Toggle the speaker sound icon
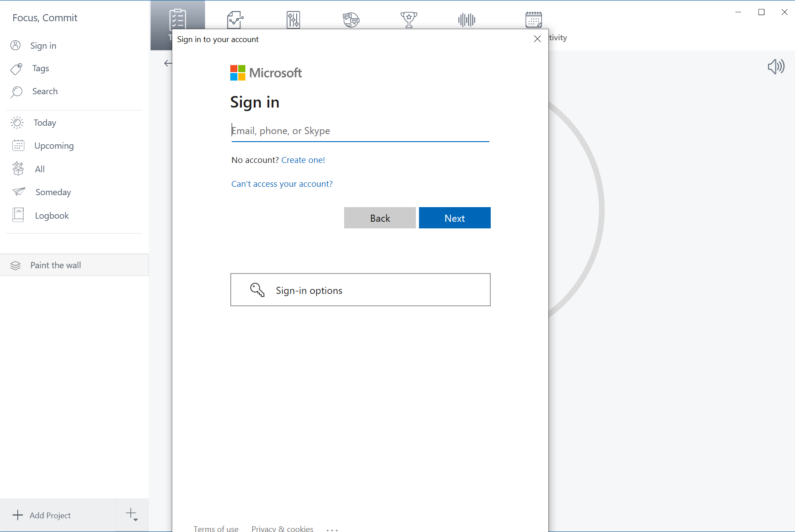The width and height of the screenshot is (795, 532). pyautogui.click(x=776, y=66)
